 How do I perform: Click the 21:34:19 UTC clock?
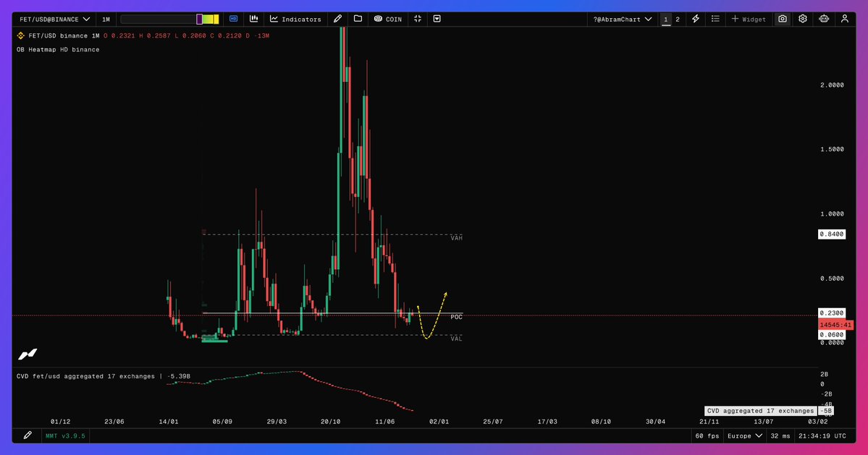[822, 435]
